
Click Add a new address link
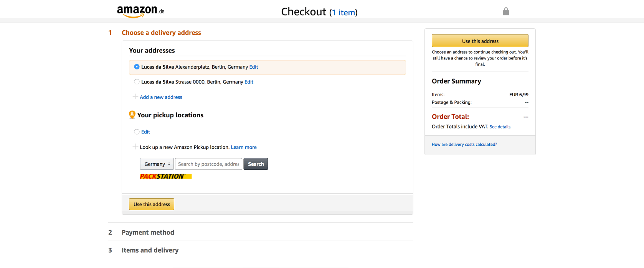(x=161, y=97)
